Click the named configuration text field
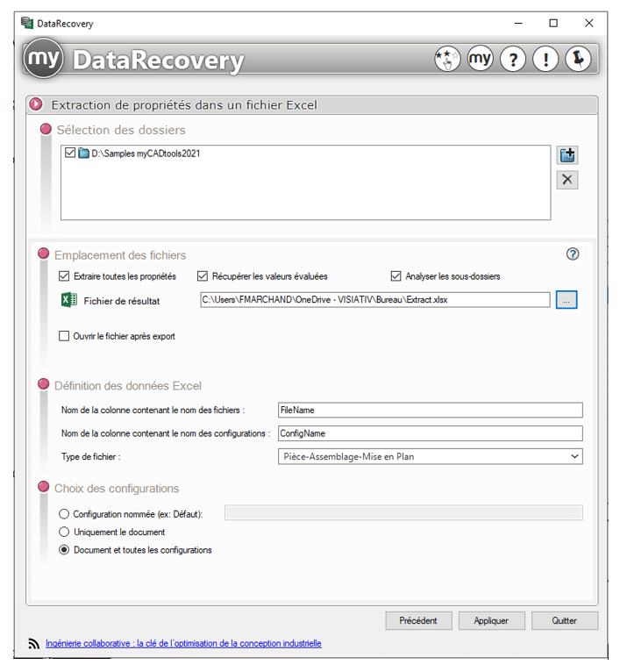The height and width of the screenshot is (672, 620). (x=403, y=512)
